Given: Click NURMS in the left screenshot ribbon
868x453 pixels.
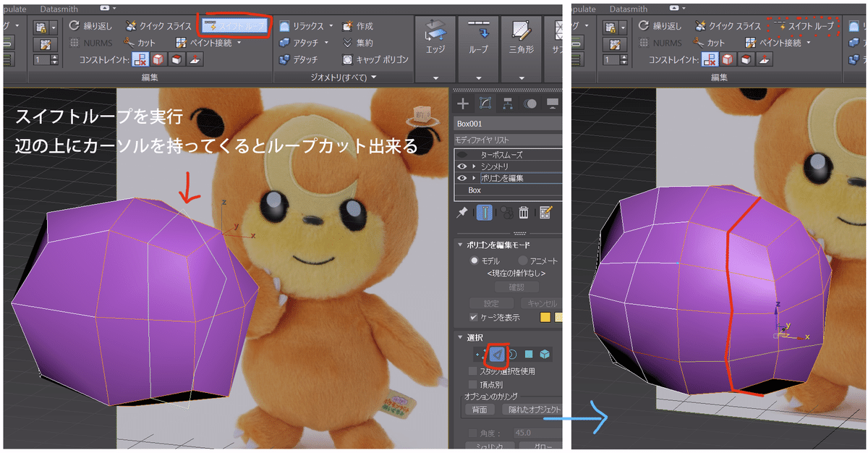Looking at the screenshot, I should (91, 43).
